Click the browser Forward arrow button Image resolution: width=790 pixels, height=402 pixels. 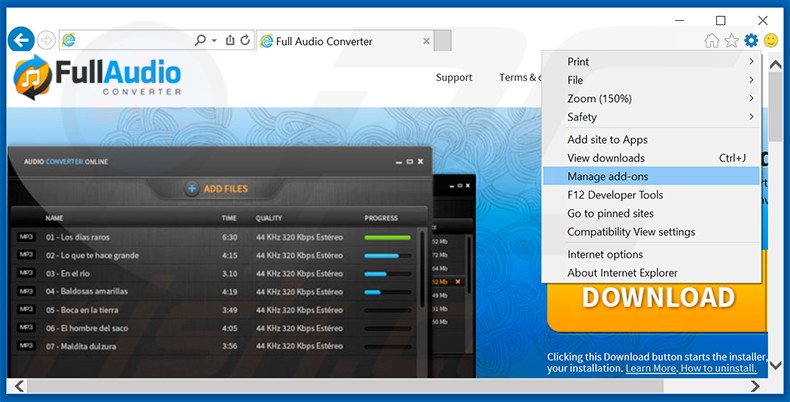tap(46, 40)
